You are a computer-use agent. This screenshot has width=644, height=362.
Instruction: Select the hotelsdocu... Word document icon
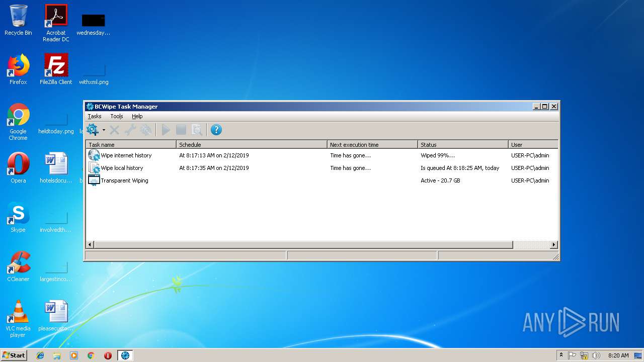(56, 168)
